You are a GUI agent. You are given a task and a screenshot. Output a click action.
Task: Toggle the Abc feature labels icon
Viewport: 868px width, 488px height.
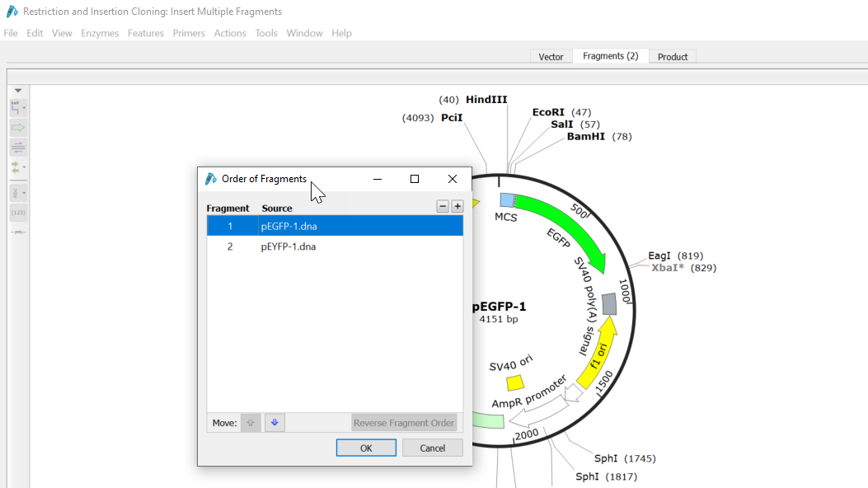(15, 193)
